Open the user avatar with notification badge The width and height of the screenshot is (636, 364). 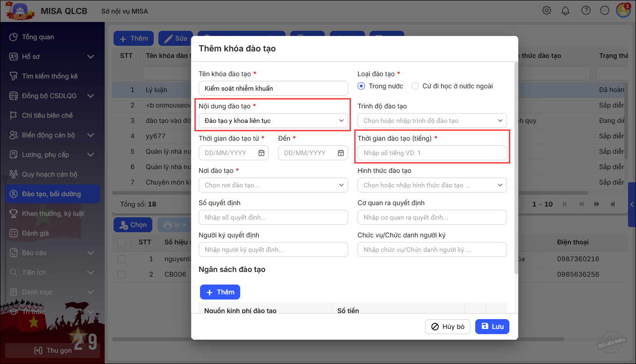click(x=623, y=10)
